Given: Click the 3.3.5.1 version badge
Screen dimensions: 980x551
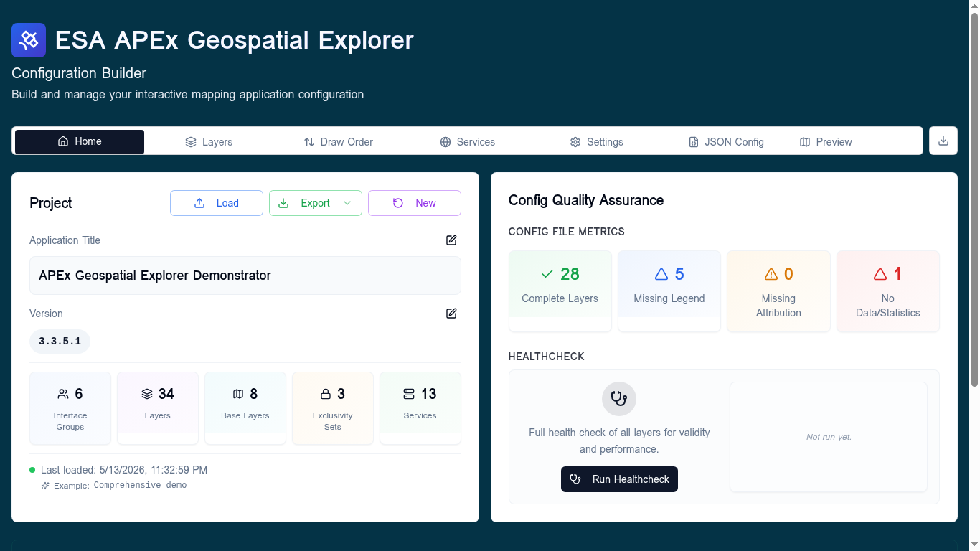Looking at the screenshot, I should (x=60, y=342).
